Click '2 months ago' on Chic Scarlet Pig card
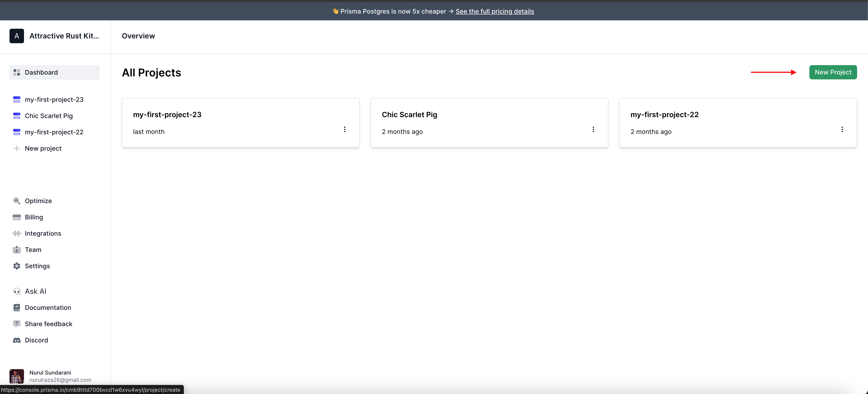The width and height of the screenshot is (868, 394). pyautogui.click(x=402, y=132)
